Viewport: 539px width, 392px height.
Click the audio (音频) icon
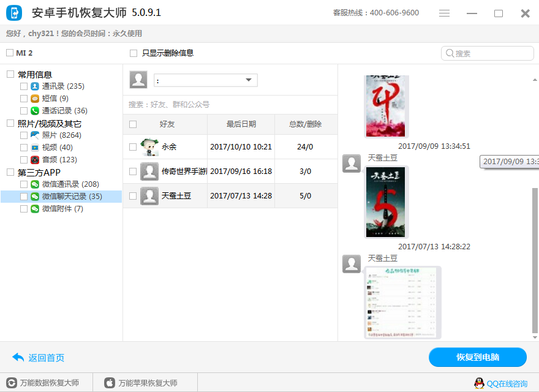[x=35, y=159]
